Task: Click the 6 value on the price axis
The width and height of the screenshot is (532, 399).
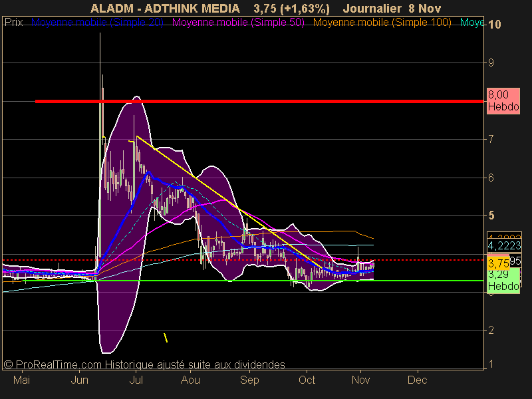Action: pyautogui.click(x=491, y=178)
